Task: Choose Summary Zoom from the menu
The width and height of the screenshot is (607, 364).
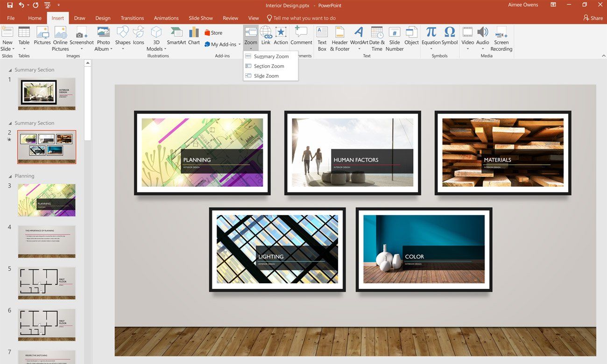Action: (271, 56)
